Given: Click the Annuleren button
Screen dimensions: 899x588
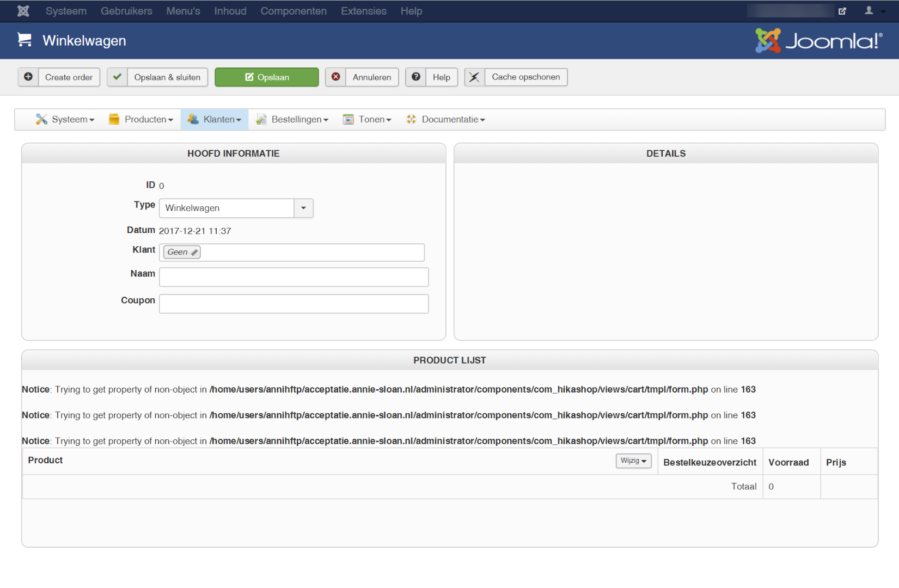Looking at the screenshot, I should (x=362, y=77).
